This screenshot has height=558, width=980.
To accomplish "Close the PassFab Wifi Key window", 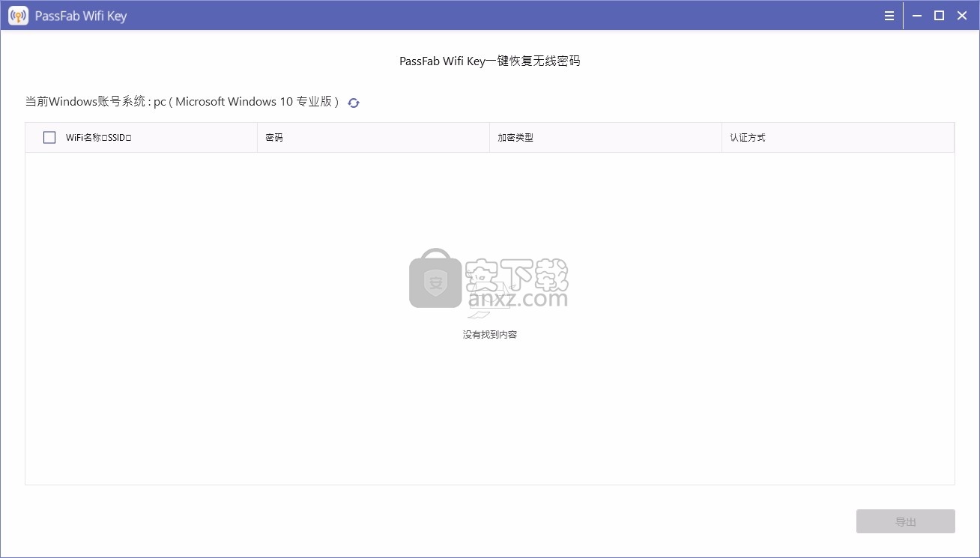I will pos(962,16).
